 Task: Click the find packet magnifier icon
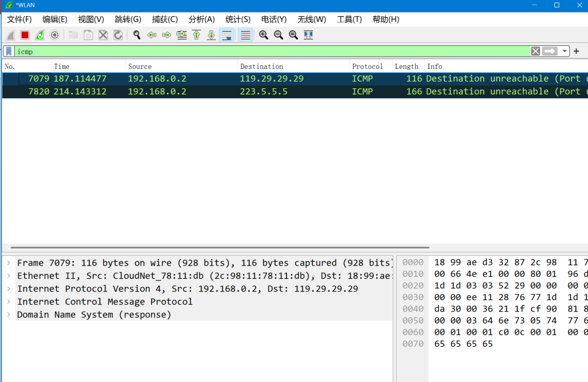click(x=137, y=35)
